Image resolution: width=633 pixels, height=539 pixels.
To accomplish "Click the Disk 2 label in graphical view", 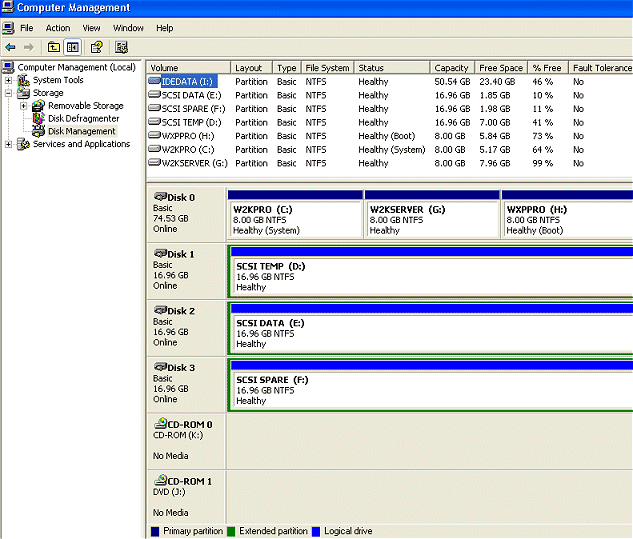I will coord(181,311).
